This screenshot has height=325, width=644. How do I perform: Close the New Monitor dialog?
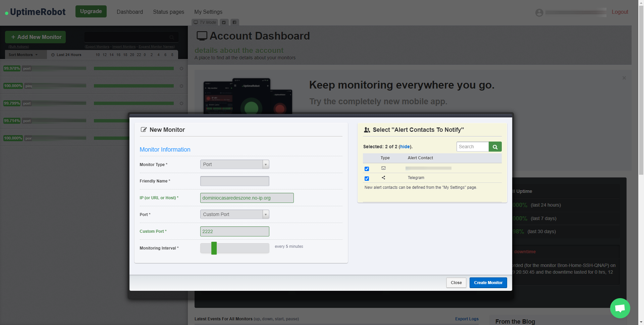[456, 283]
